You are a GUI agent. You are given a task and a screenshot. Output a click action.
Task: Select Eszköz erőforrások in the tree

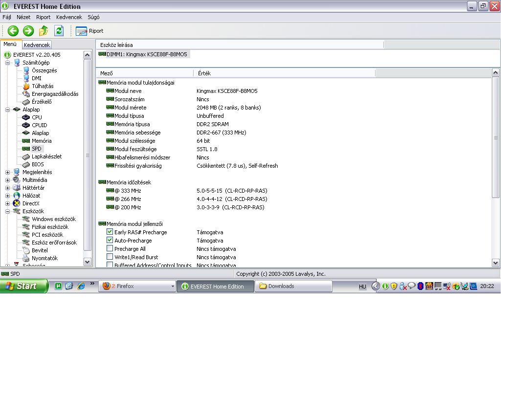[x=54, y=243]
